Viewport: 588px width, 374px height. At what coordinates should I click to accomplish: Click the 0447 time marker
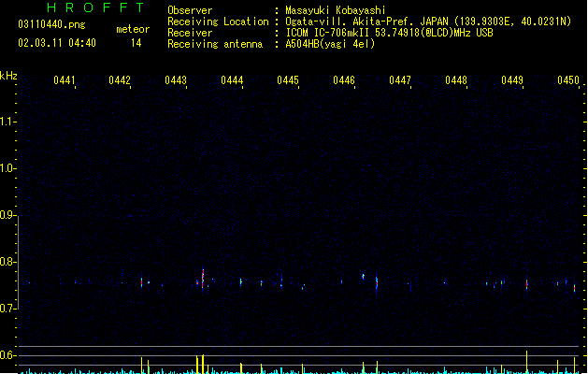click(x=400, y=80)
